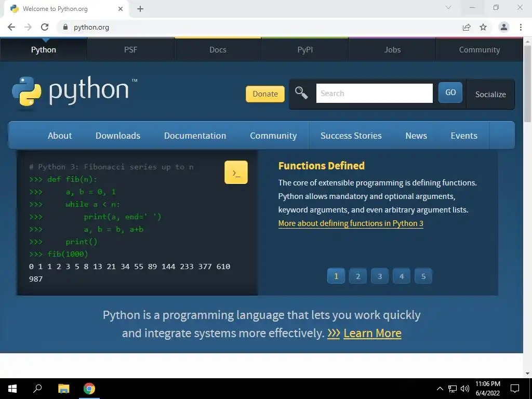
Task: Launch the interactive shell button
Action: 236,172
